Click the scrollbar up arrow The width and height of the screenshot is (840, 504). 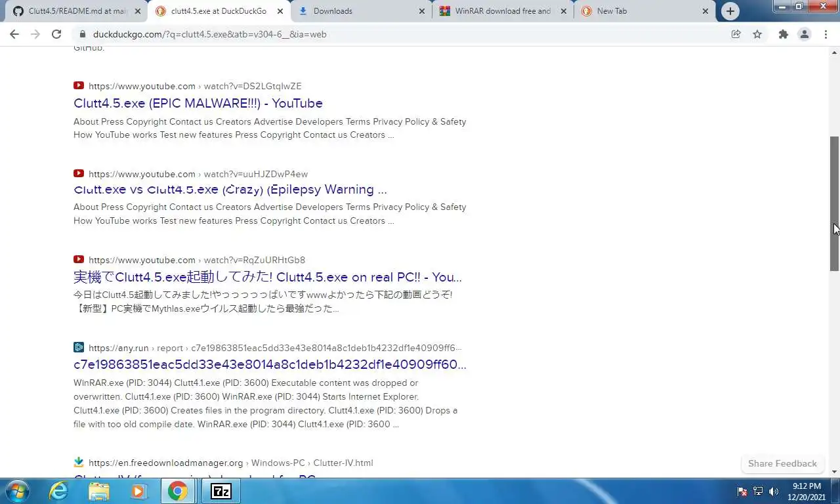tap(835, 51)
